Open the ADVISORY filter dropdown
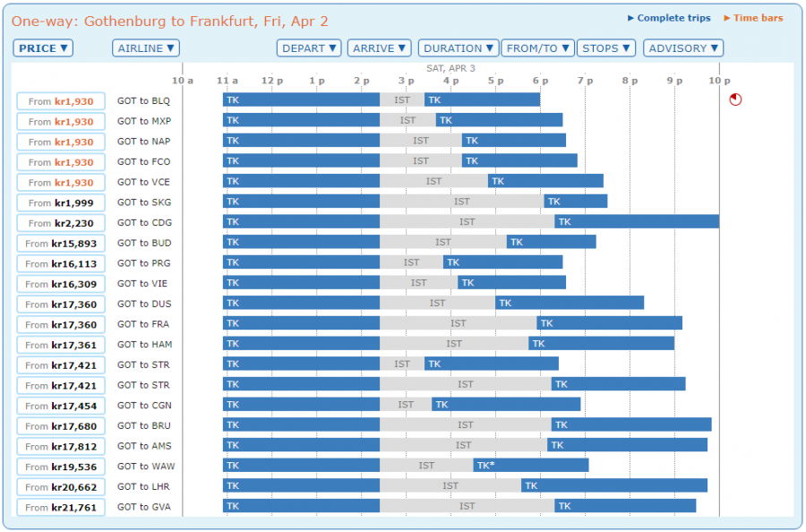The width and height of the screenshot is (806, 532). pyautogui.click(x=682, y=48)
